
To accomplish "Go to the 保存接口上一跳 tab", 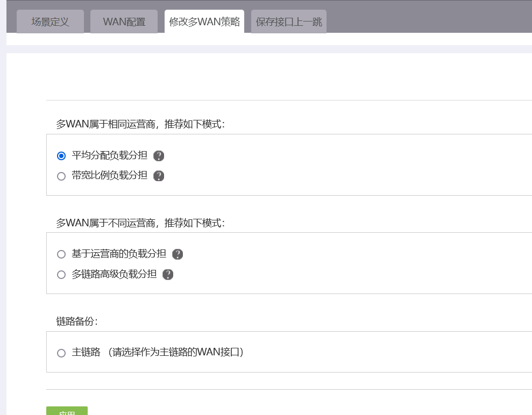I will pyautogui.click(x=289, y=22).
